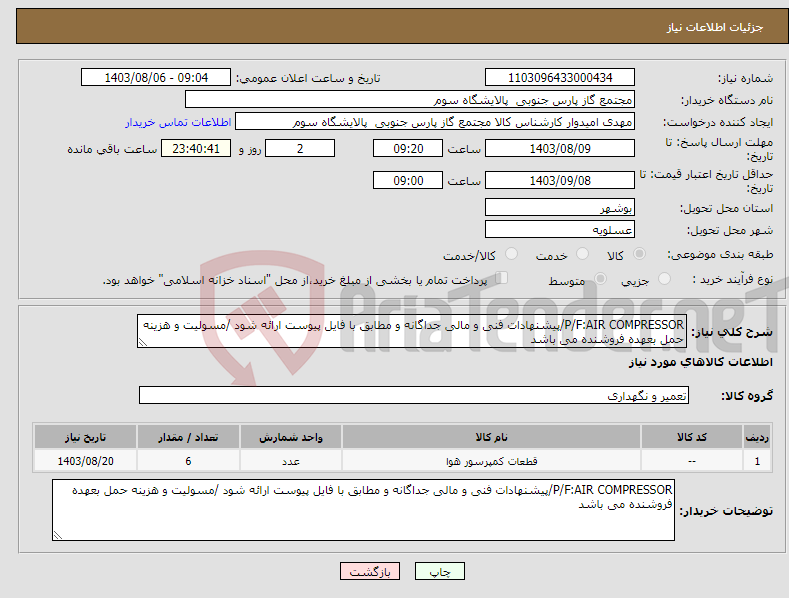789x598 pixels.
Task: Click the چاپ print button
Action: pyautogui.click(x=440, y=571)
